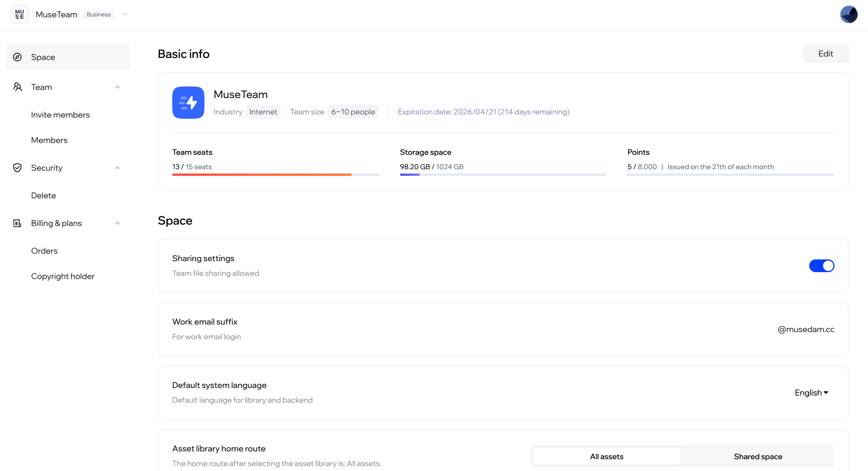Image resolution: width=868 pixels, height=471 pixels.
Task: Select All assets home route
Action: tap(606, 456)
